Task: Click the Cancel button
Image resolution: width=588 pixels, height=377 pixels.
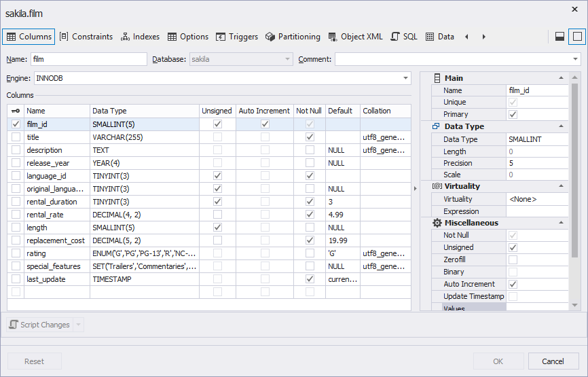Action: [553, 361]
